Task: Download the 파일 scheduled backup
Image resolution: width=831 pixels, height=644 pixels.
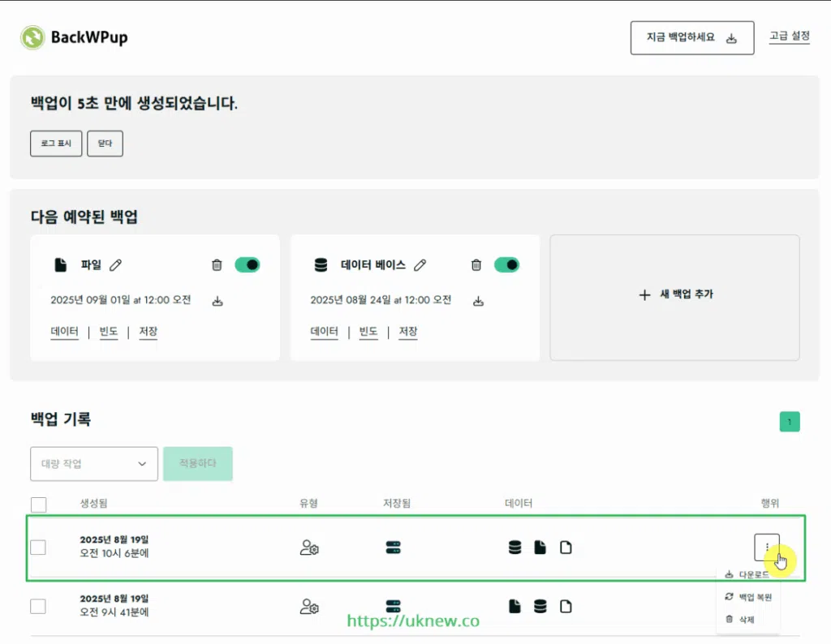Action: point(217,299)
